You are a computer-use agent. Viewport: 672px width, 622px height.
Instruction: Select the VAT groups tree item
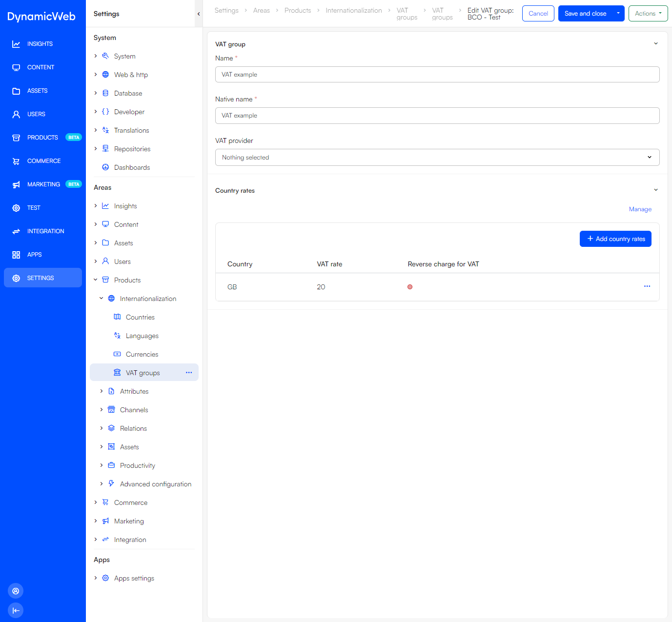tap(144, 373)
